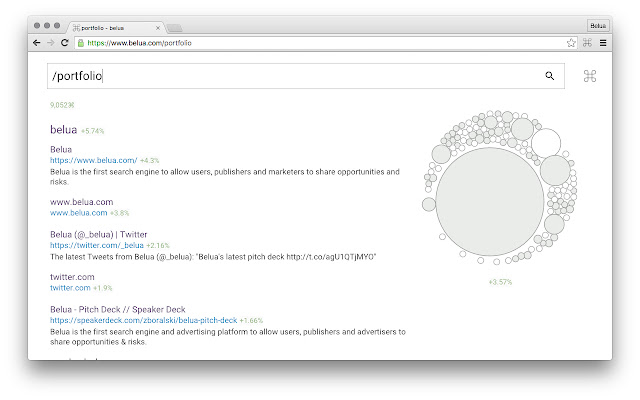Click the browser back arrow

[37, 43]
